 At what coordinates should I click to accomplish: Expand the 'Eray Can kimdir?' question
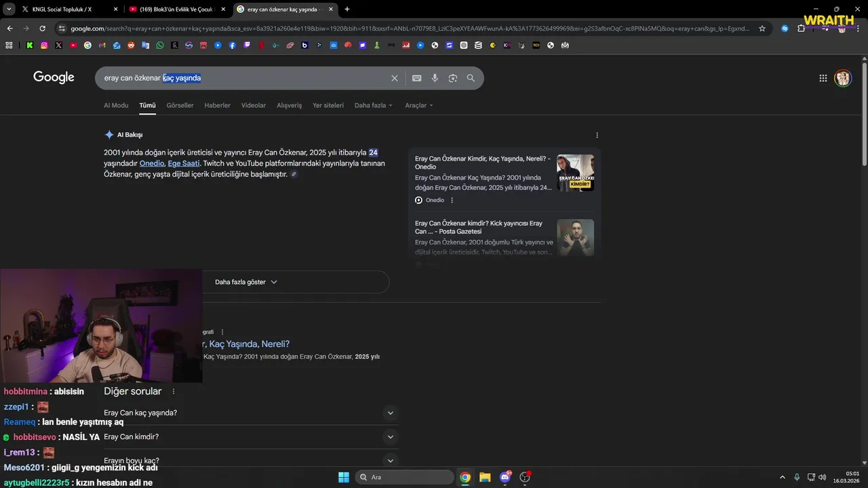251,437
